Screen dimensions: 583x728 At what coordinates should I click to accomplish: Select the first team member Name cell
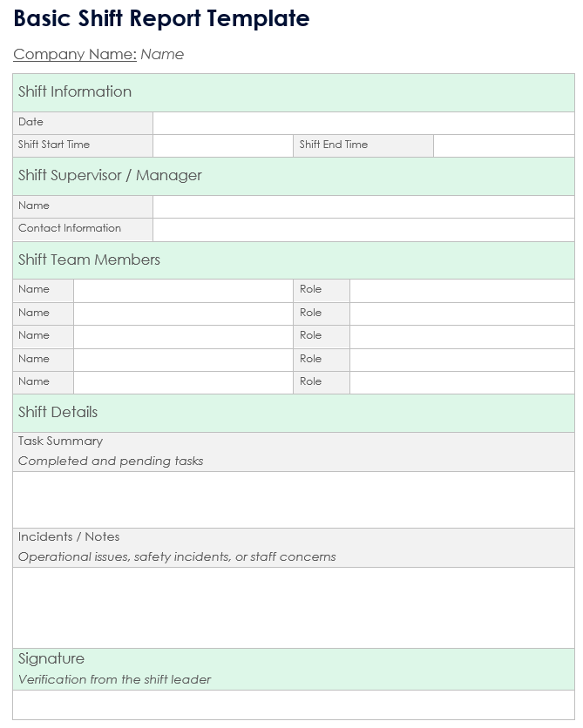click(183, 290)
